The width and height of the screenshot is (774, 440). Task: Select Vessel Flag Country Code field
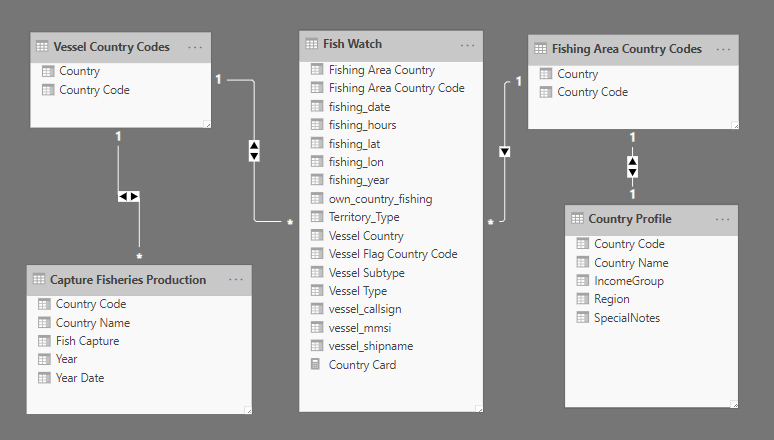coord(393,254)
